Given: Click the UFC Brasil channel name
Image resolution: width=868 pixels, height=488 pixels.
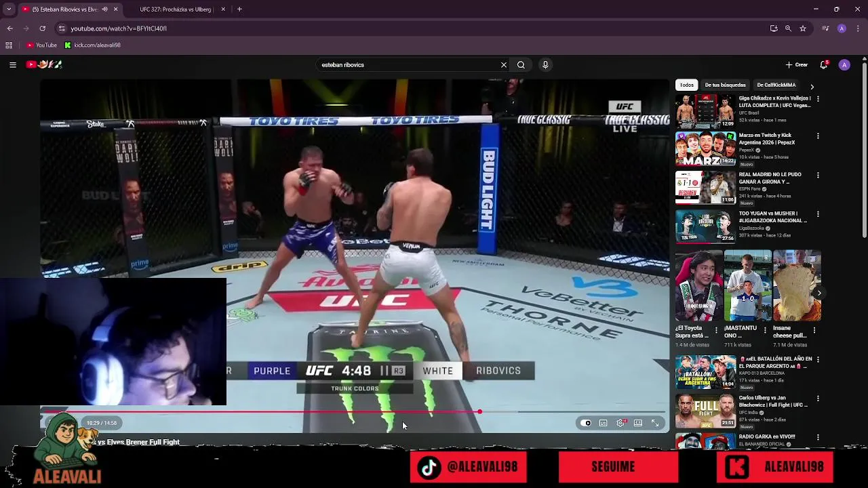Looking at the screenshot, I should click(749, 113).
